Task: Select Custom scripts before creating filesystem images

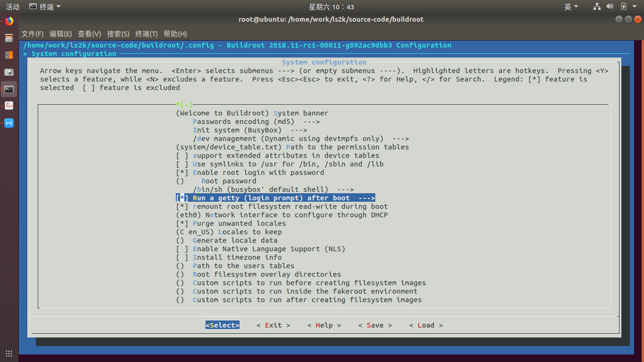Action: point(301,283)
